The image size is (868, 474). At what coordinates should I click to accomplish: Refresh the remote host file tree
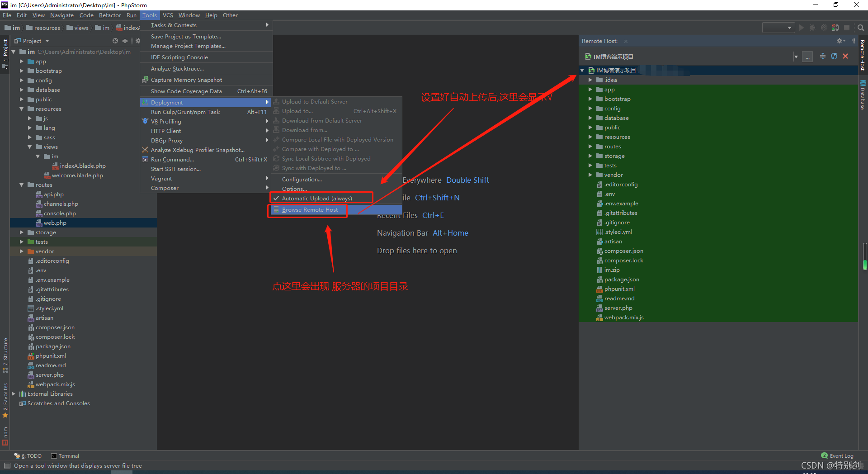point(834,57)
